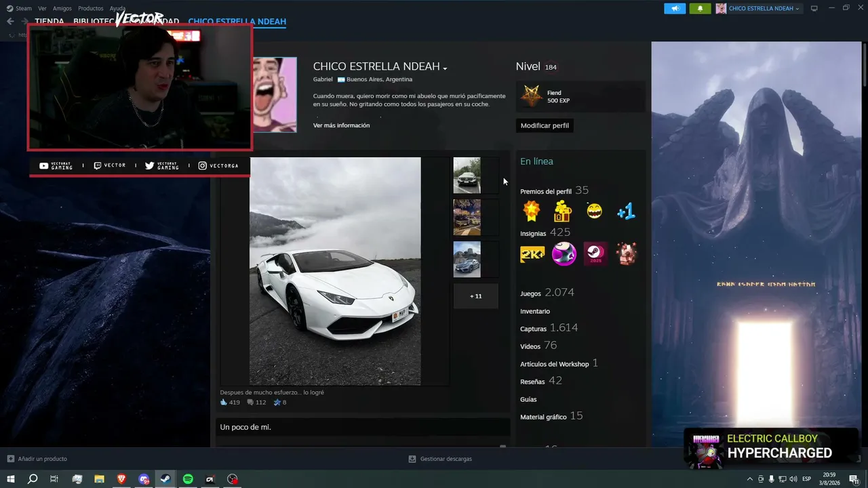
Task: Open File Explorer from the taskbar
Action: pos(99,479)
